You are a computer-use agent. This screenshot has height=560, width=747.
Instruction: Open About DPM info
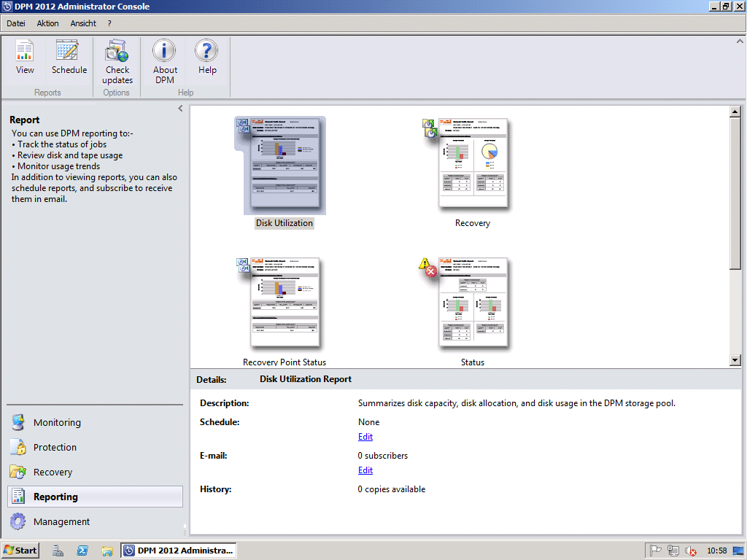pos(165,62)
